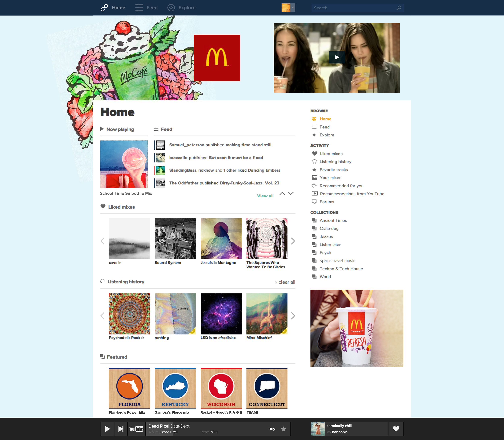Open the Ancient Times collection

click(333, 220)
